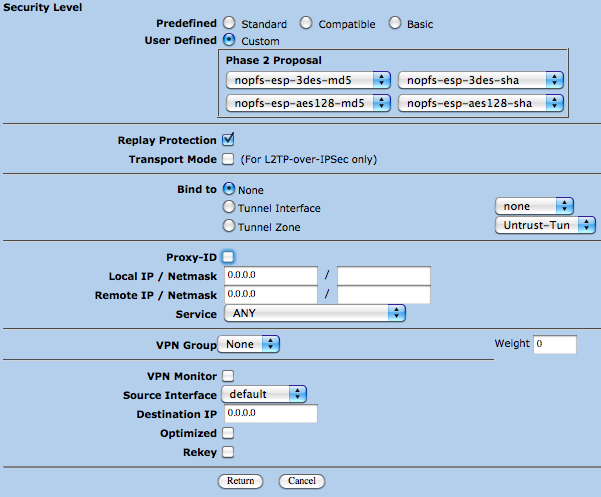Click the Weight input field
The image size is (601, 497).
tap(555, 344)
